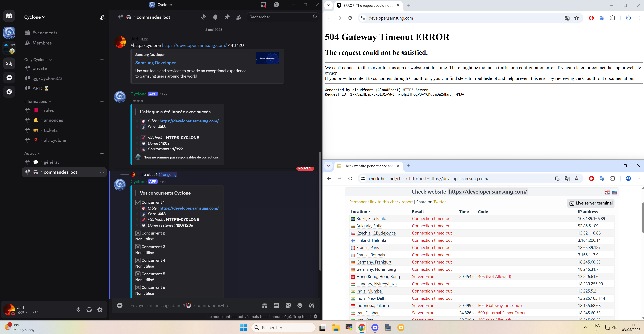Click the Discord Rechercher search field
Image resolution: width=644 pixels, height=334 pixels.
click(280, 17)
